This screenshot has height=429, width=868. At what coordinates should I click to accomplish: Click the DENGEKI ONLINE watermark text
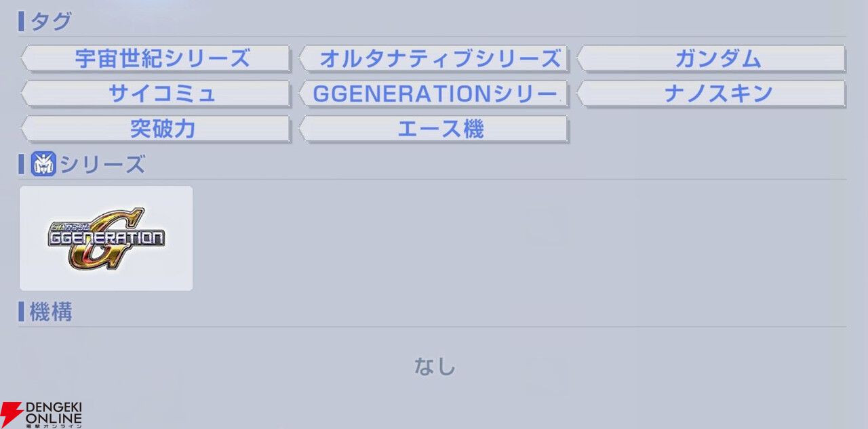(54, 411)
